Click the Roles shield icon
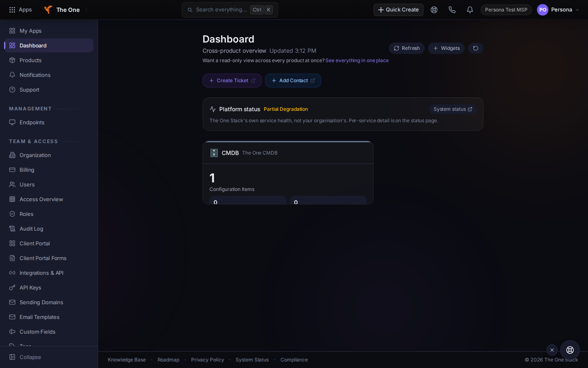588x368 pixels. (x=12, y=214)
